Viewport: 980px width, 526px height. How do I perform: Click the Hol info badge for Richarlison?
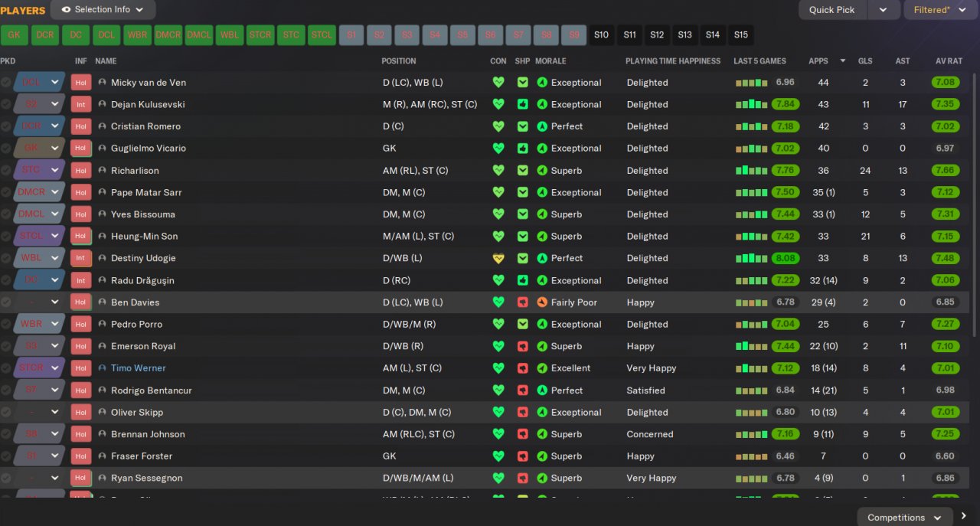80,170
